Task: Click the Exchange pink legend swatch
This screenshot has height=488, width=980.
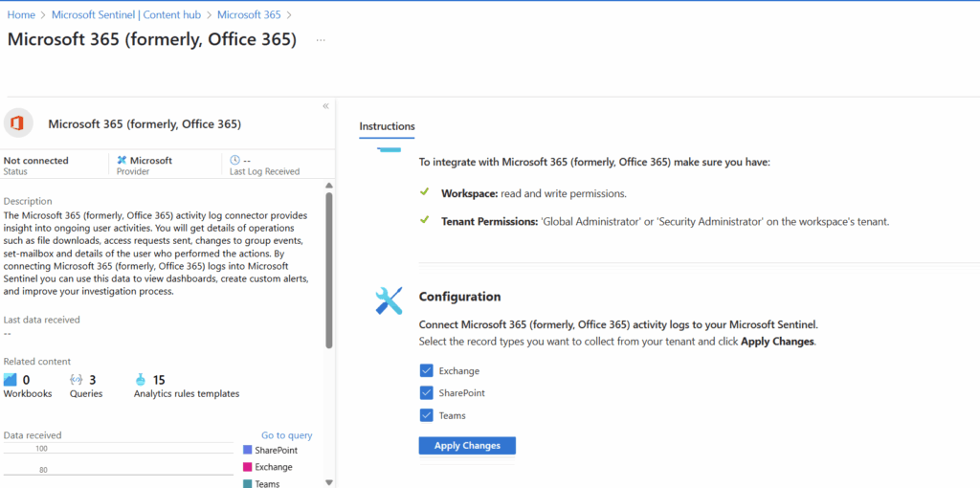Action: click(247, 467)
